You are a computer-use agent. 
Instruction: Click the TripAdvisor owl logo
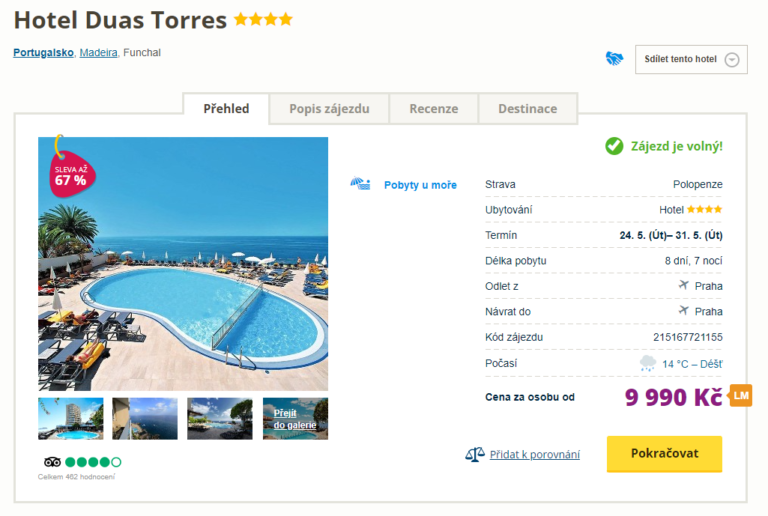(x=53, y=462)
